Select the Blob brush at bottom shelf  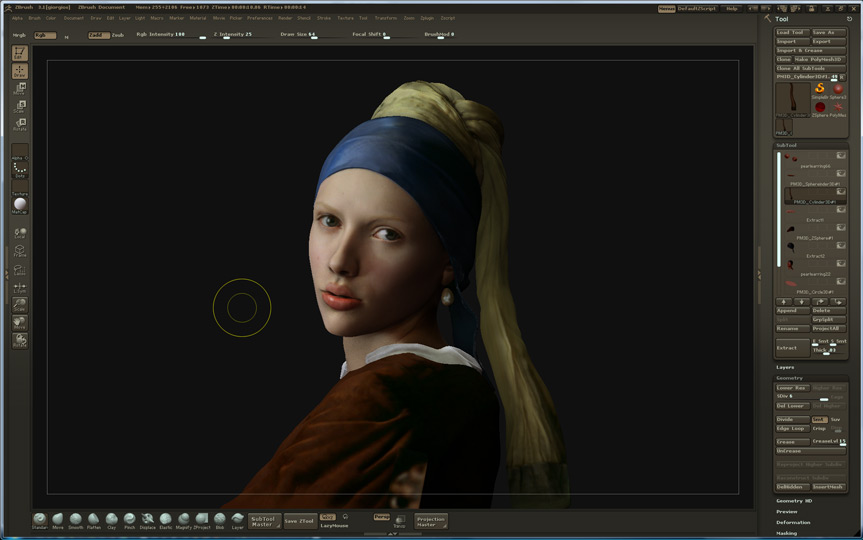220,520
